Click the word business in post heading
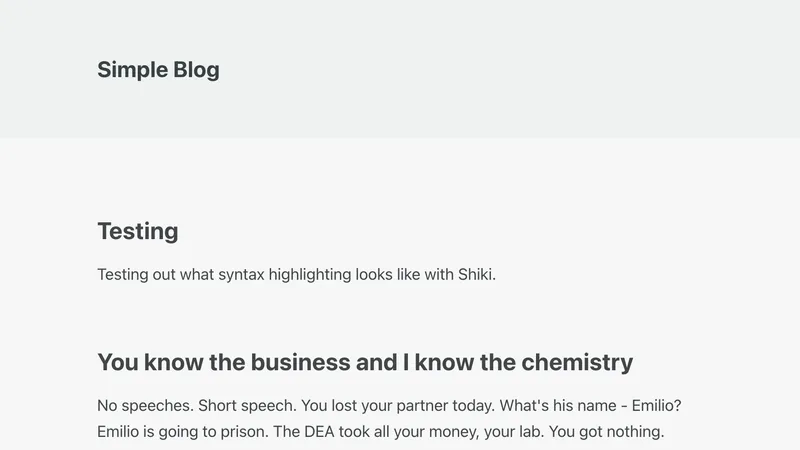This screenshot has width=800, height=450. tap(300, 362)
